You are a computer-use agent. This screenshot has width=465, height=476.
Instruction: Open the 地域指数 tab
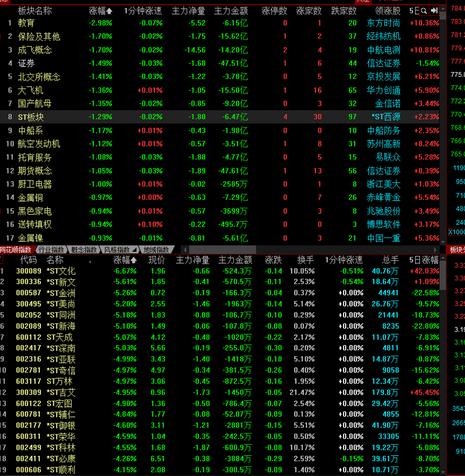(x=156, y=250)
